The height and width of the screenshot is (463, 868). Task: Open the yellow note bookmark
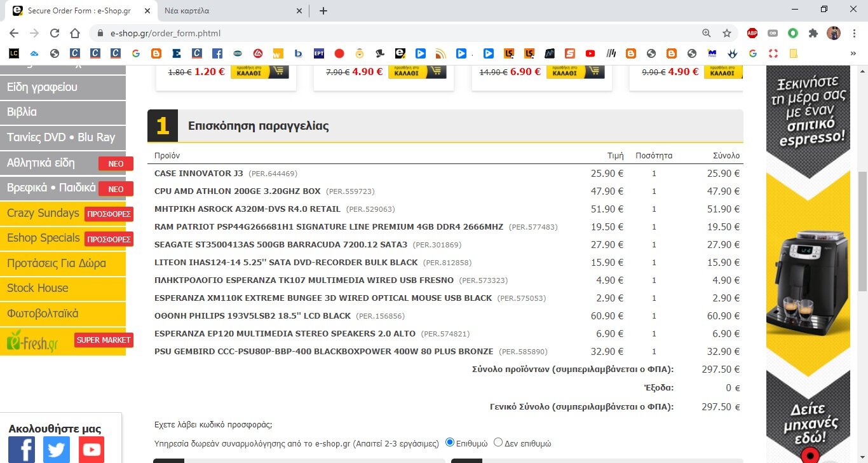(793, 54)
